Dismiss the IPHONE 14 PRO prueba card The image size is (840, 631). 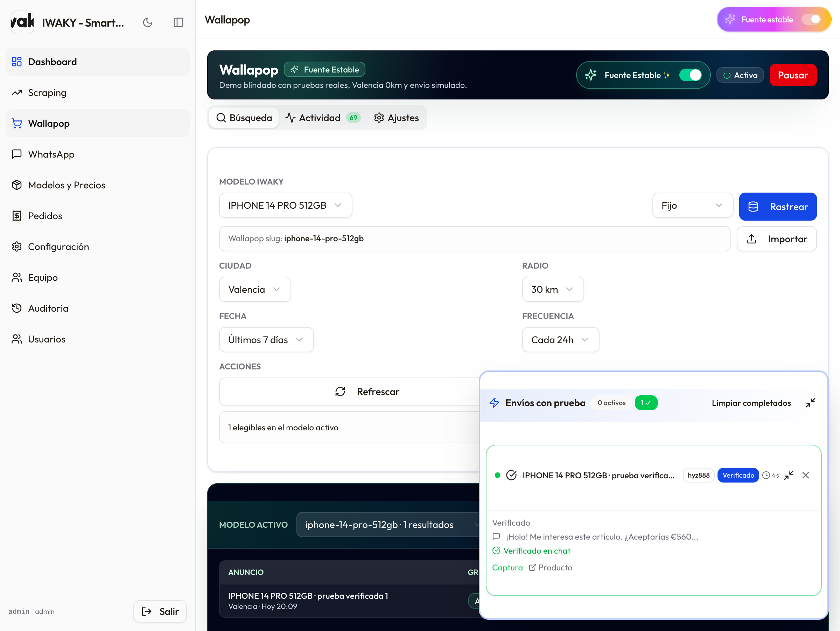pos(806,475)
